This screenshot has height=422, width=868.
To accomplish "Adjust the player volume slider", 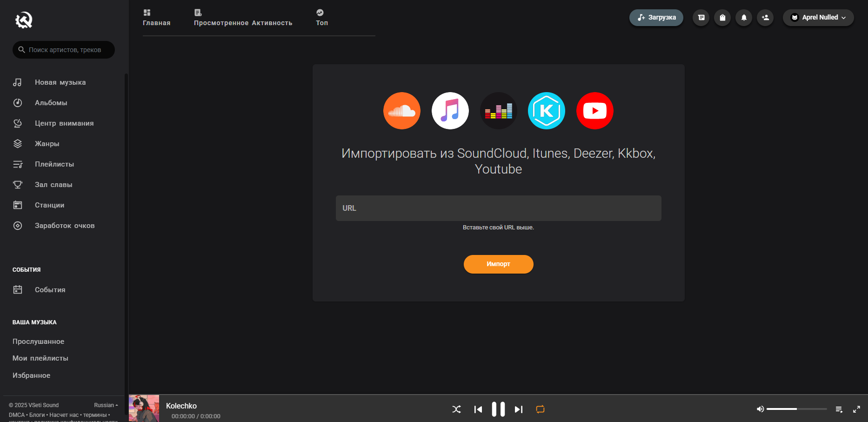I will [x=797, y=409].
